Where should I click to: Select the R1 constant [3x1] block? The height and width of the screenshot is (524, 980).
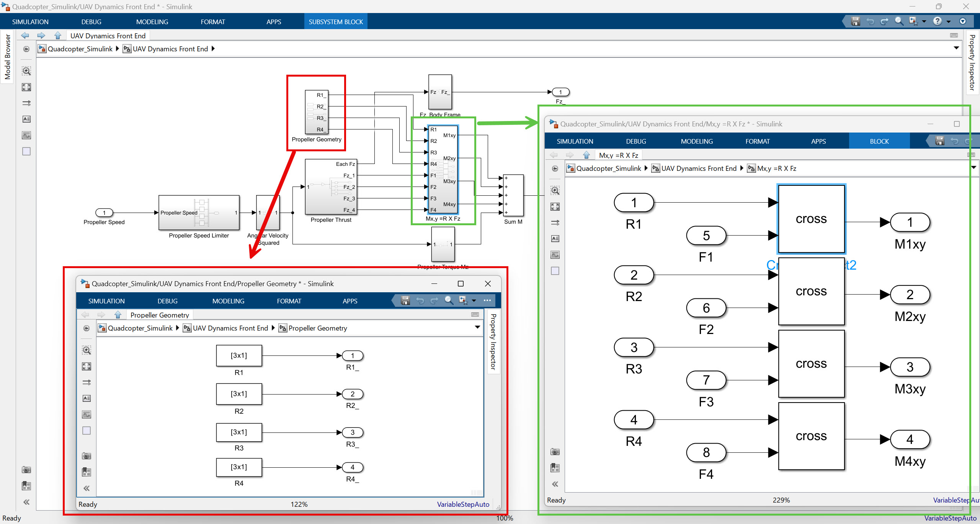[239, 355]
